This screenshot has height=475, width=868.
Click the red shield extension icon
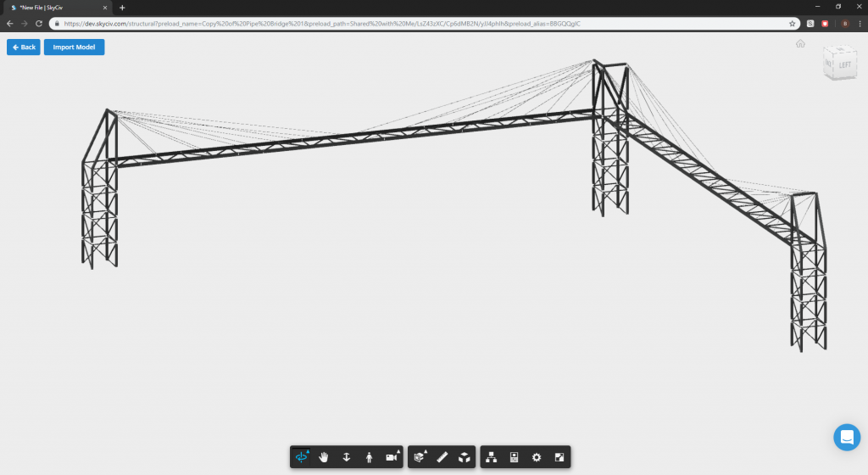point(825,24)
